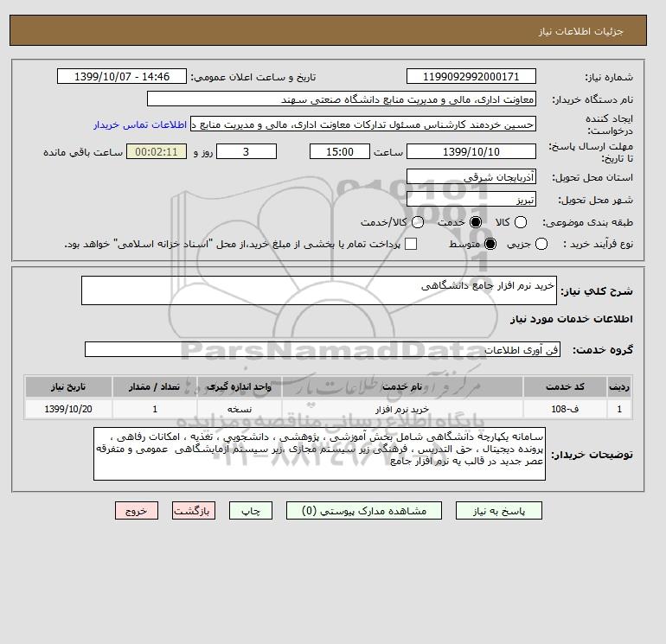Image resolution: width=666 pixels, height=644 pixels.
Task: Click the deadline date field 1399/10/10
Action: tap(471, 151)
